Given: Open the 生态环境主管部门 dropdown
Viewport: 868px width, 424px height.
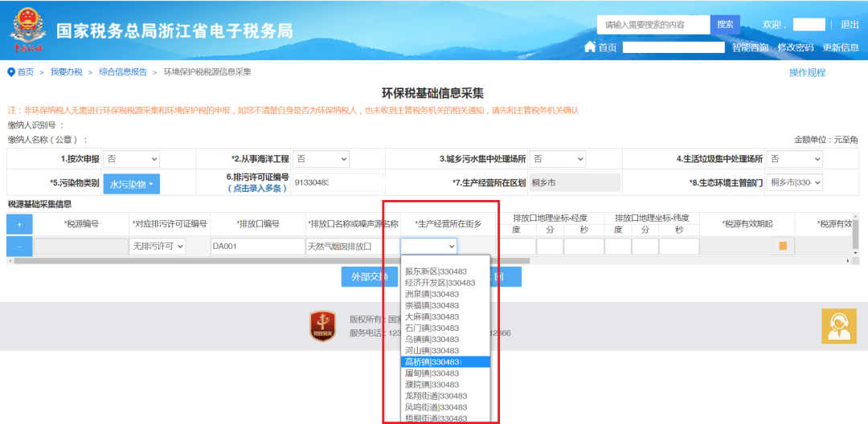Looking at the screenshot, I should point(794,183).
